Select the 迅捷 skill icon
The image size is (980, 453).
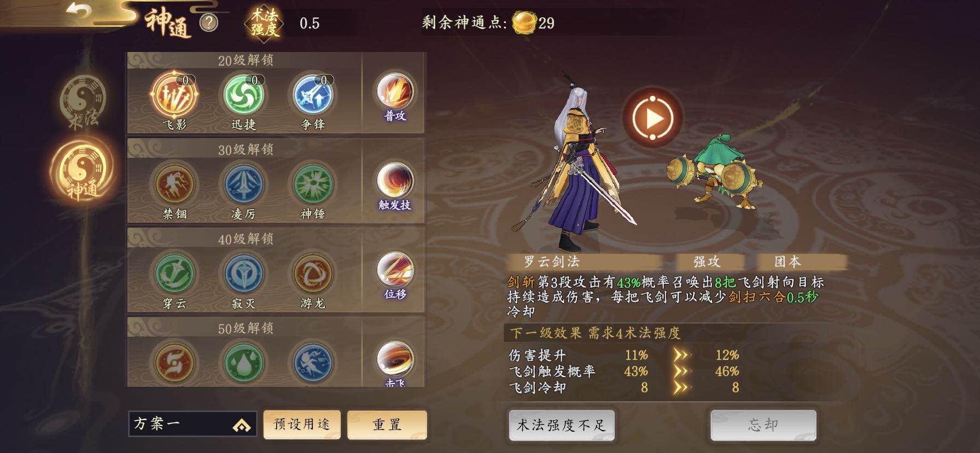tap(243, 94)
